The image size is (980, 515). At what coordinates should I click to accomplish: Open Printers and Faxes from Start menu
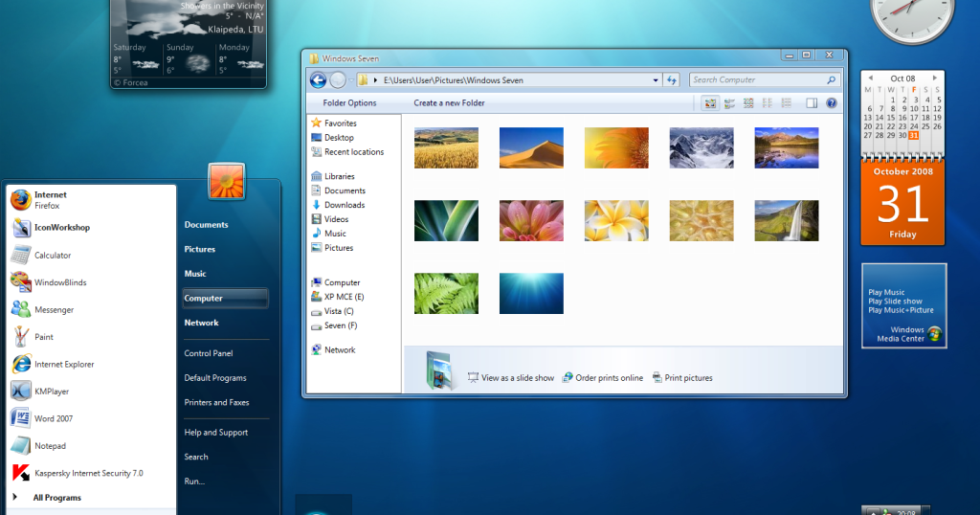pos(217,402)
